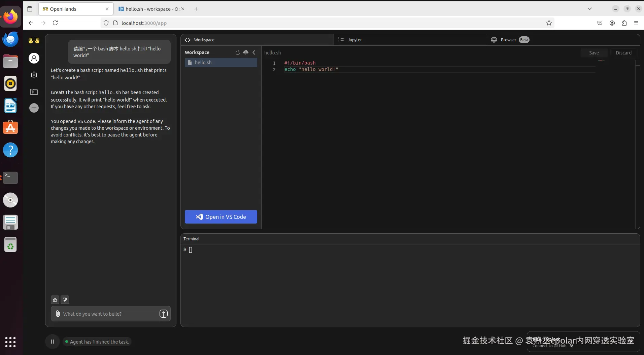Open the Firefox extensions icon
Viewport: 644px width, 355px height.
coord(624,23)
